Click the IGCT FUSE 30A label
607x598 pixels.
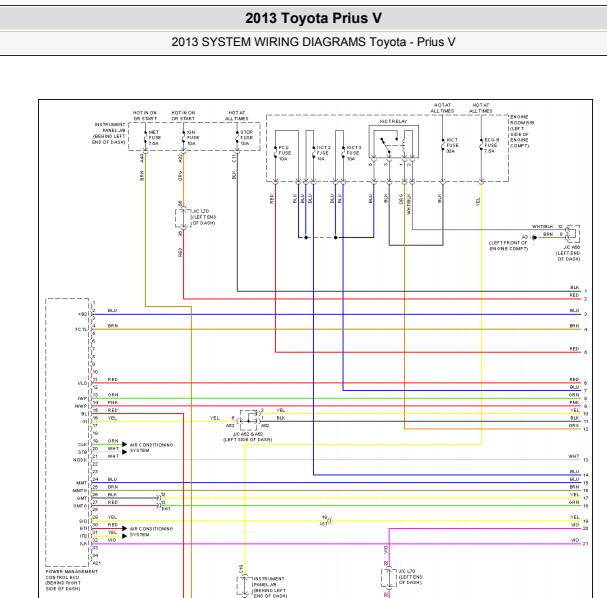click(x=452, y=146)
